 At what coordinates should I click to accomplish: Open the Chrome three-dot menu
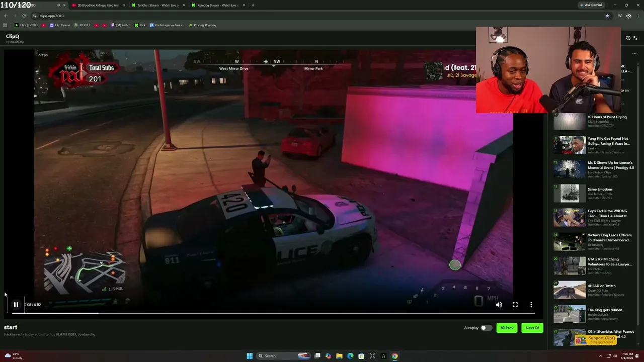click(x=637, y=16)
